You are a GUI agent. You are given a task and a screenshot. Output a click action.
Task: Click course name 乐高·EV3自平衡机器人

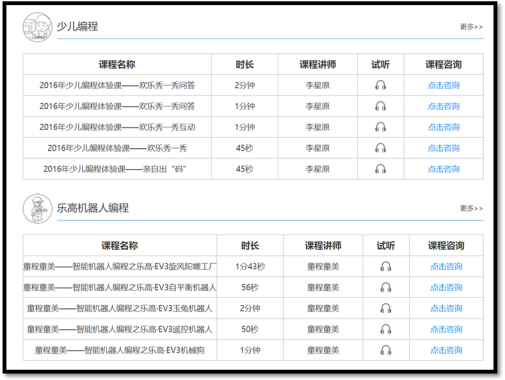click(120, 287)
